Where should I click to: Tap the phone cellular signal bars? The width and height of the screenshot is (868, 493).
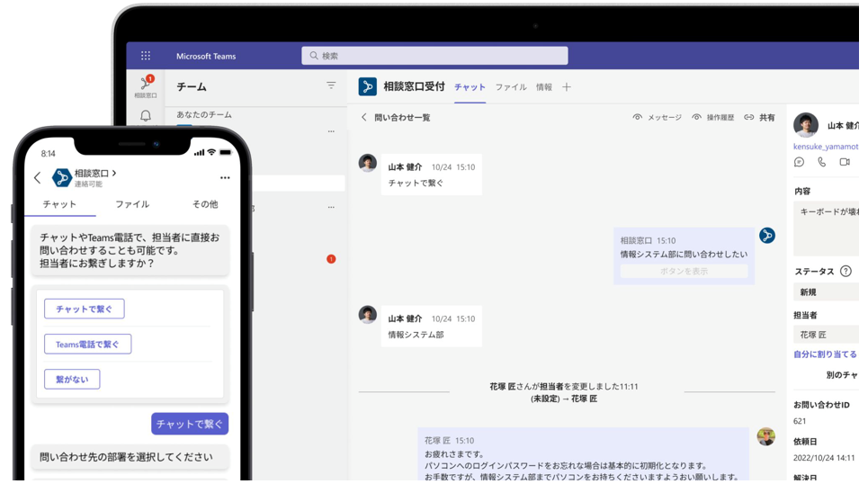point(200,152)
